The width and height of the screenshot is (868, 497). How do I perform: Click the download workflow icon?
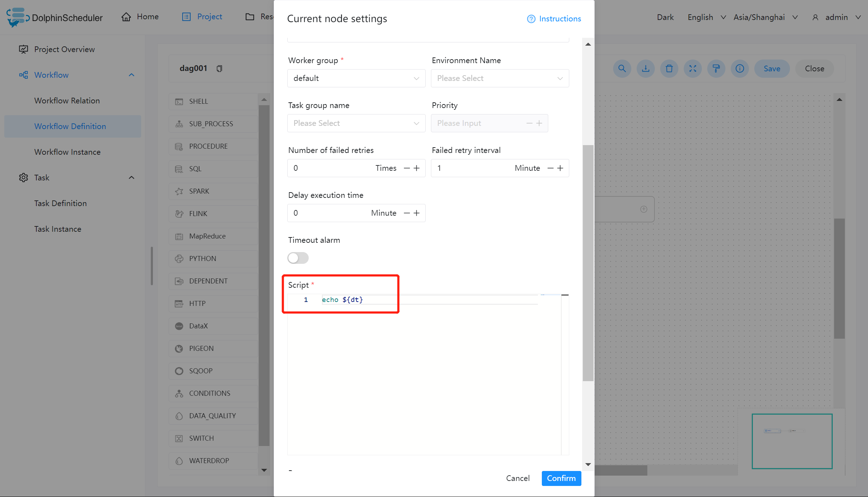[646, 68]
